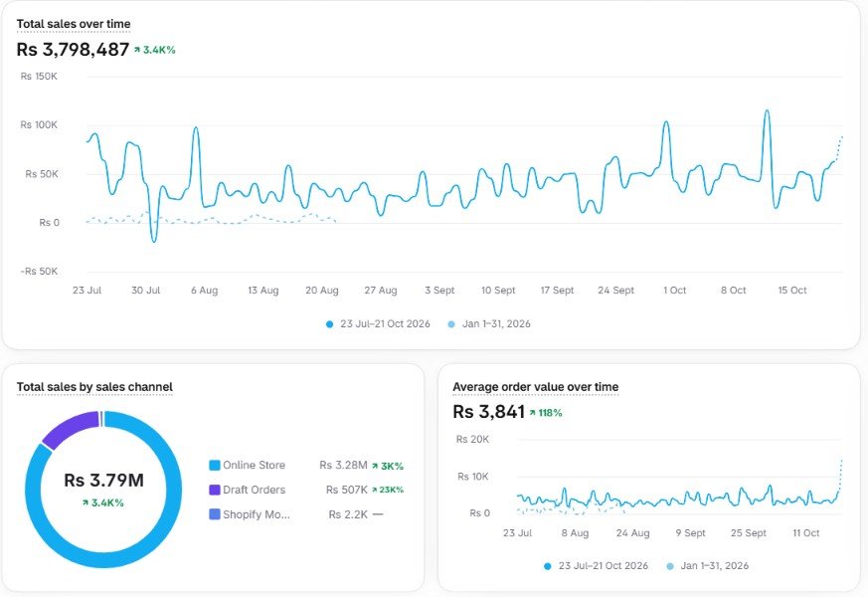Open the Total sales over time report
Screen dimensions: 868x597
(x=74, y=24)
